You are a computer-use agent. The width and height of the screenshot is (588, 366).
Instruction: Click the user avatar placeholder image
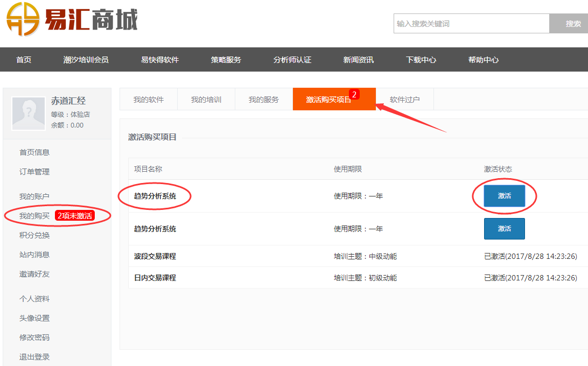click(x=29, y=113)
